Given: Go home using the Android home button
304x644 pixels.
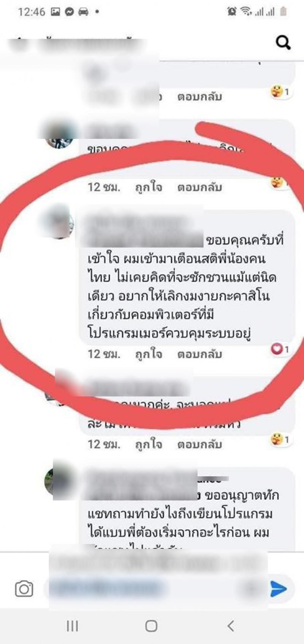Looking at the screenshot, I should (x=151, y=626).
